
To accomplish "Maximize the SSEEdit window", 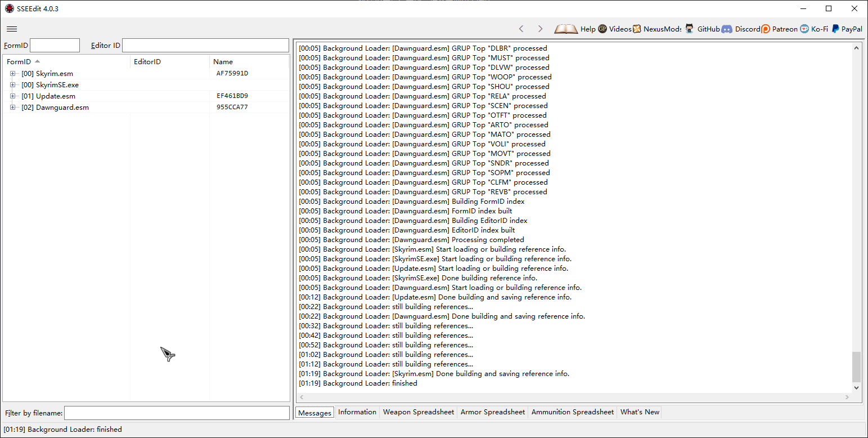I will [x=829, y=8].
